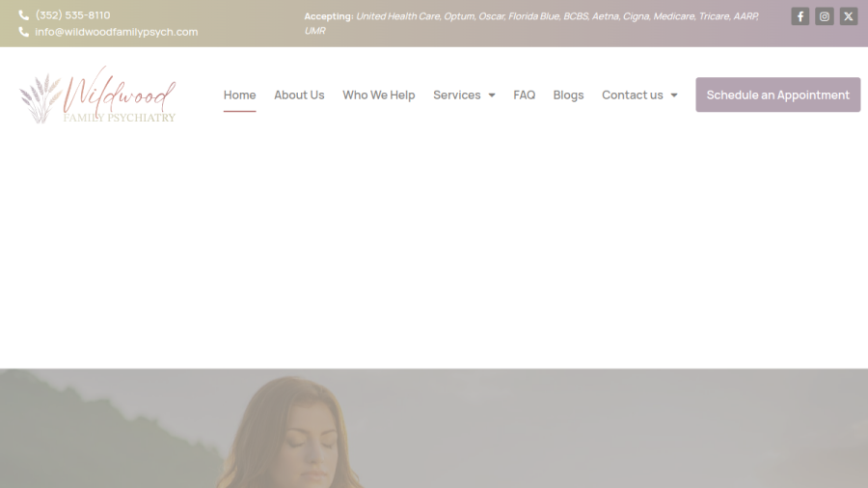The height and width of the screenshot is (488, 868).
Task: Call the (352) 535-8110 phone link
Action: point(72,14)
